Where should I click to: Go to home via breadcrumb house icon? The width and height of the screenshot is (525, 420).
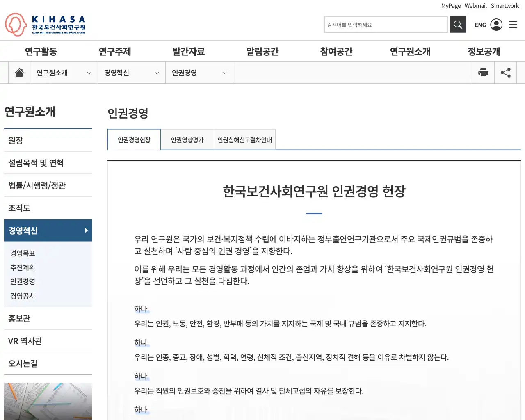pos(19,73)
